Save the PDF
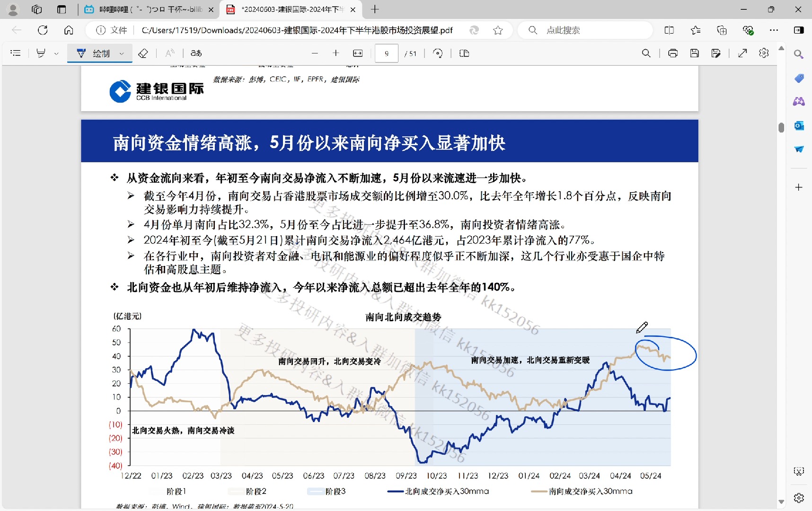This screenshot has width=812, height=511. click(x=694, y=53)
